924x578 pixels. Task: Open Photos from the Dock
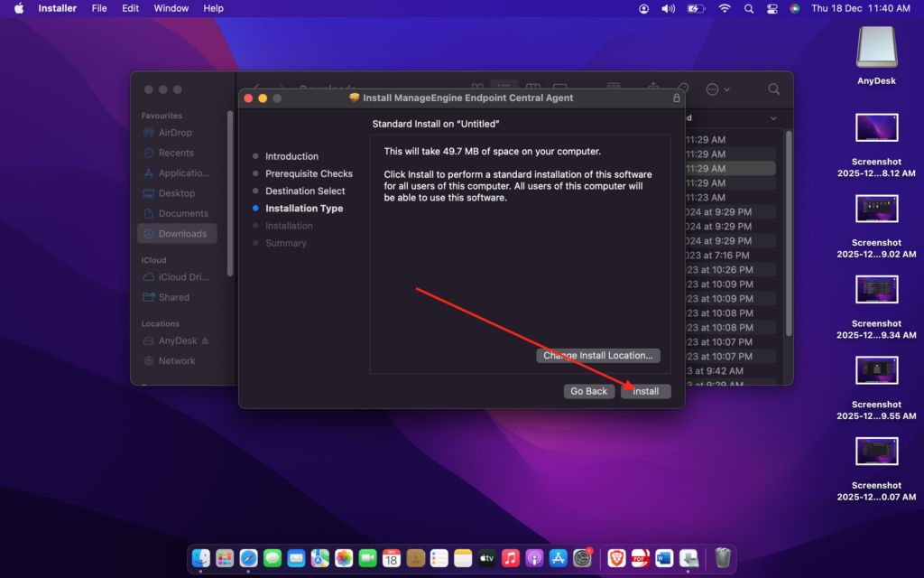pyautogui.click(x=344, y=558)
